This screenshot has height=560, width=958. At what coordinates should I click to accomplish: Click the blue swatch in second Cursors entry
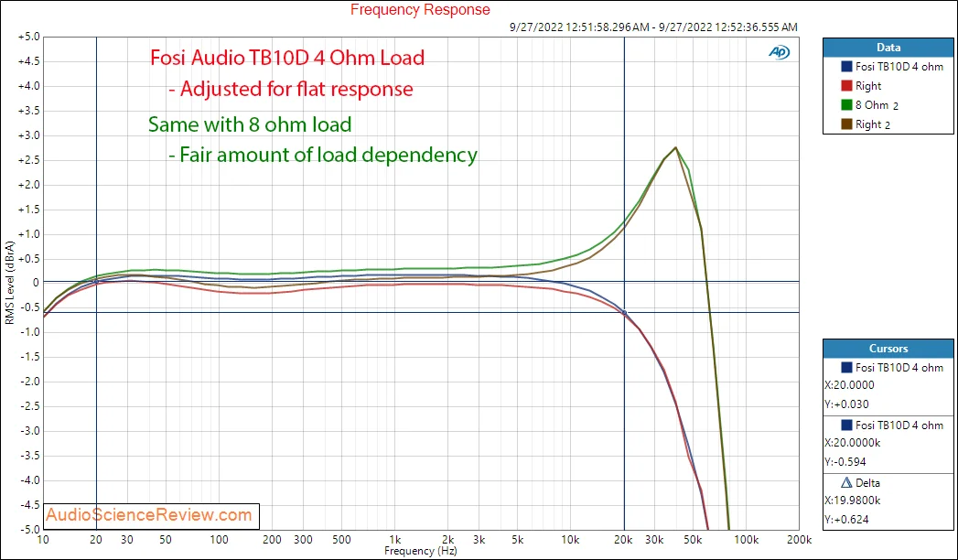pos(846,425)
